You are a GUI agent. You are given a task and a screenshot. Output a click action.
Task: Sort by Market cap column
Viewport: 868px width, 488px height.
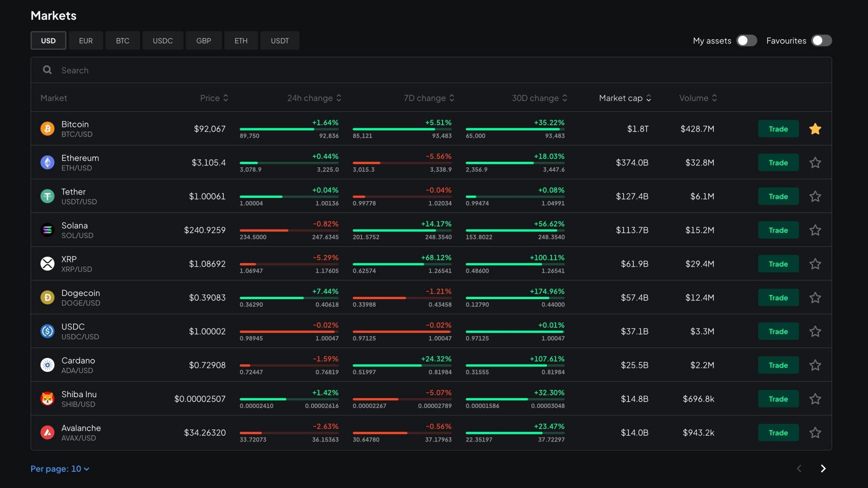[x=625, y=98]
